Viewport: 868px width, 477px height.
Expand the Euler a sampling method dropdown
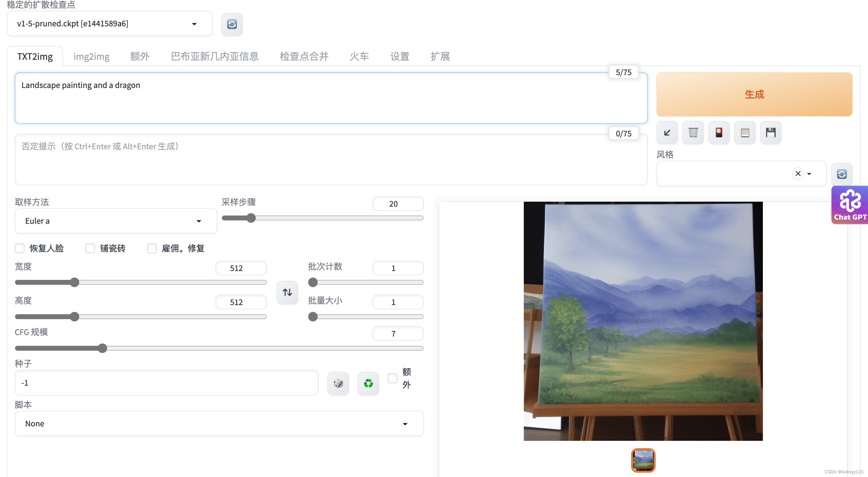point(116,221)
